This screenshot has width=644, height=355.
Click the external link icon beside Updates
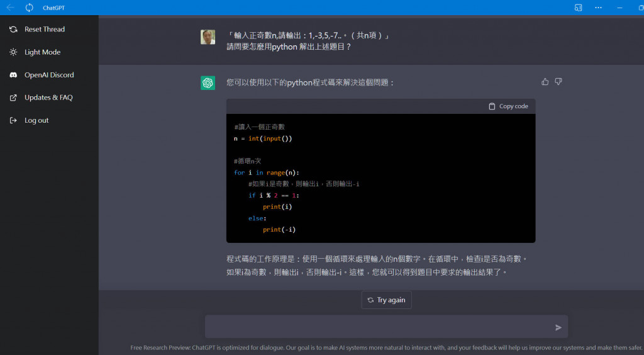coord(14,98)
